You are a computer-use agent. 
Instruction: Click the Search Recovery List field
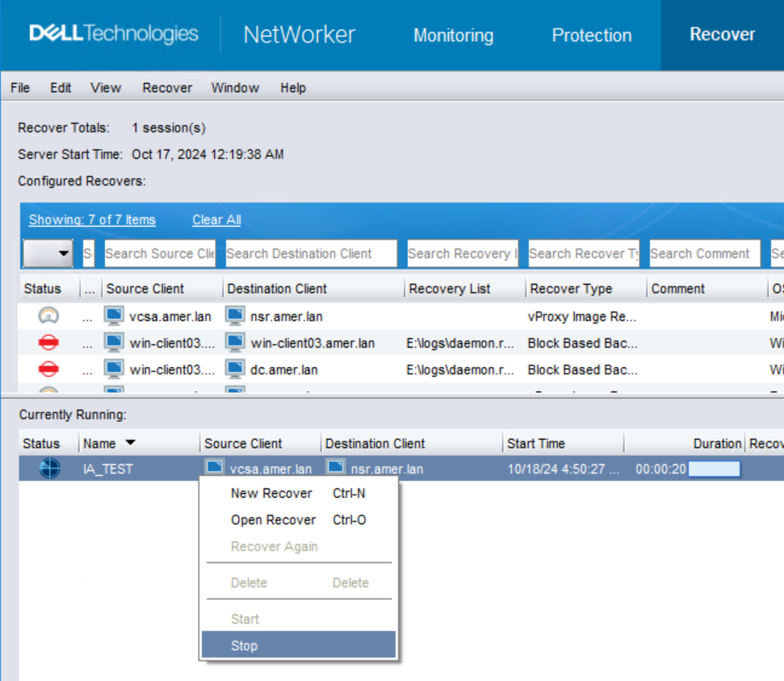[x=463, y=253]
